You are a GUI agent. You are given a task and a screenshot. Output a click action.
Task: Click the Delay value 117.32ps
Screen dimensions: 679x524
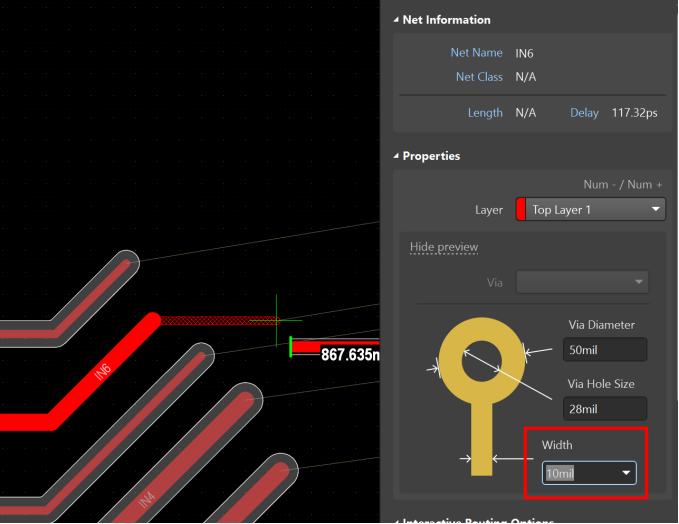click(634, 113)
